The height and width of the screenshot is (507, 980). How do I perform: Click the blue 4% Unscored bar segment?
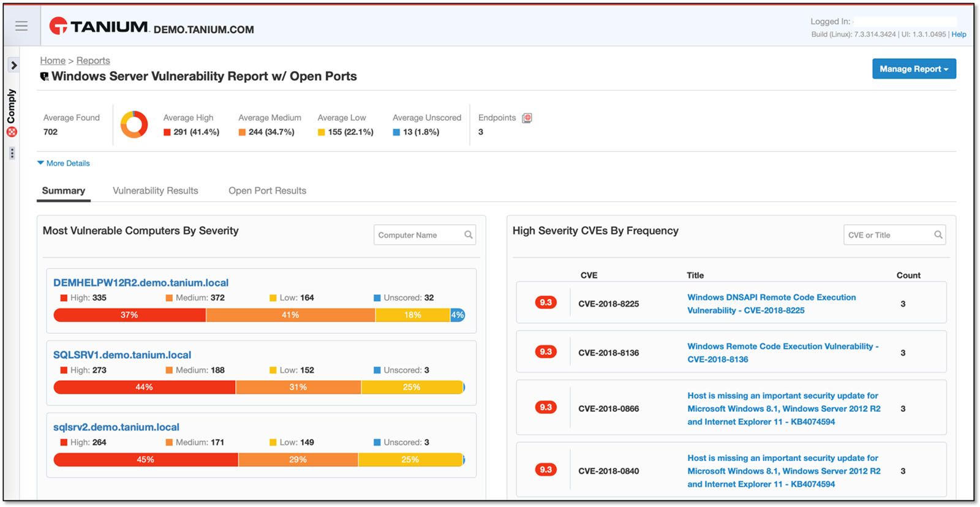pyautogui.click(x=458, y=315)
